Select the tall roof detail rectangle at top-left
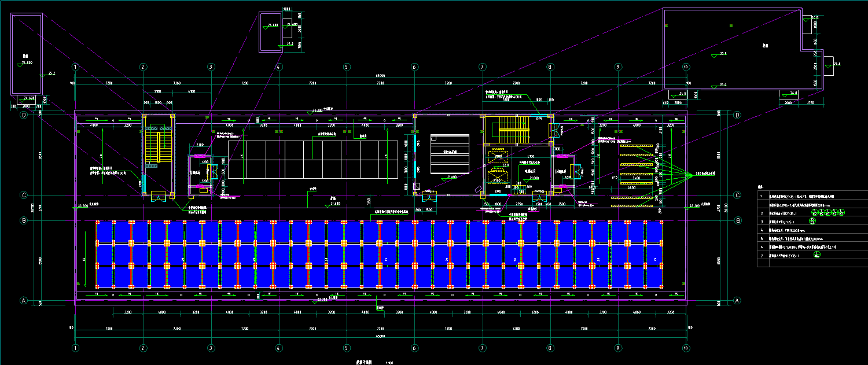The width and height of the screenshot is (868, 365). (27, 55)
